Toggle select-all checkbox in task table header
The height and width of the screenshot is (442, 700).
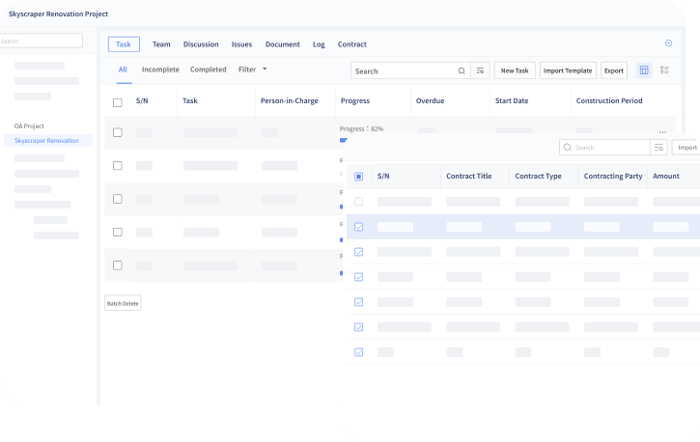tap(117, 102)
